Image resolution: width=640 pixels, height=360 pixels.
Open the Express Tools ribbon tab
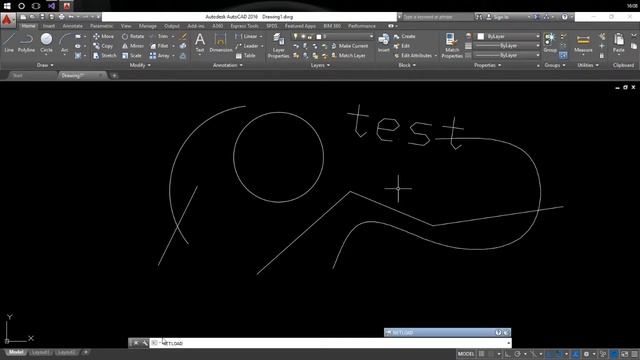click(x=244, y=26)
